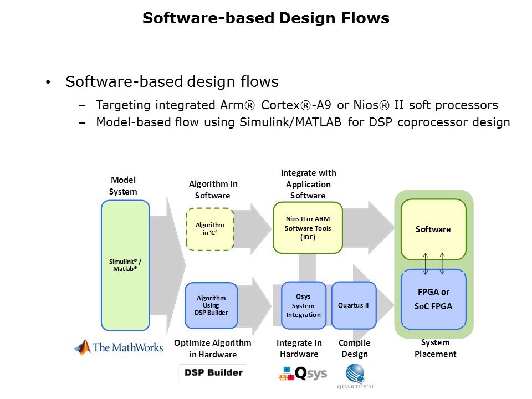This screenshot has height=399, width=532.
Task: Click the double arrows between Software and FPGA
Action: pyautogui.click(x=433, y=264)
